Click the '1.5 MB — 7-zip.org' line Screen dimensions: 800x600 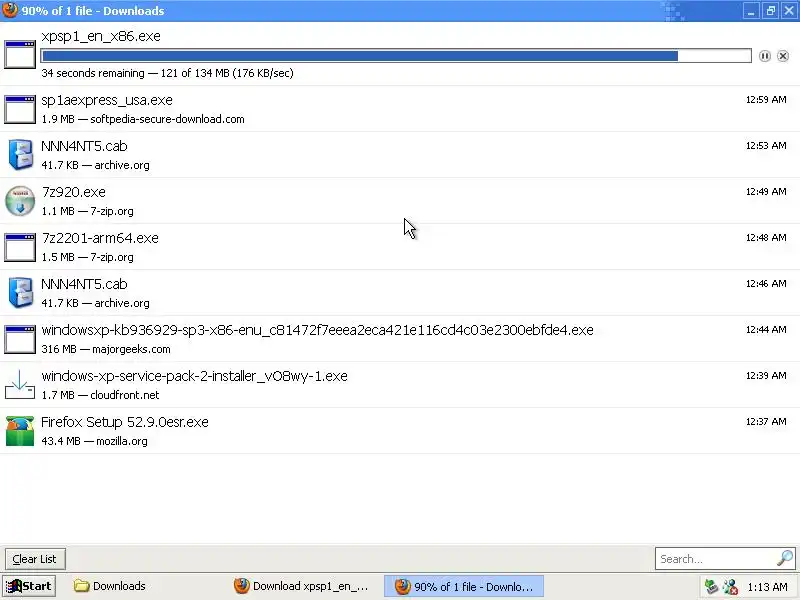click(x=87, y=257)
